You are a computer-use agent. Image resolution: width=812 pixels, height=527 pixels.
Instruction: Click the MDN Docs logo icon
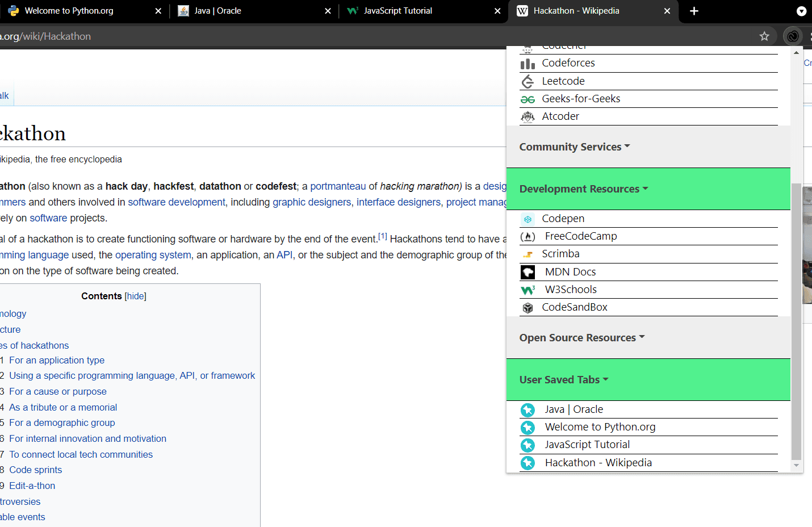528,273
